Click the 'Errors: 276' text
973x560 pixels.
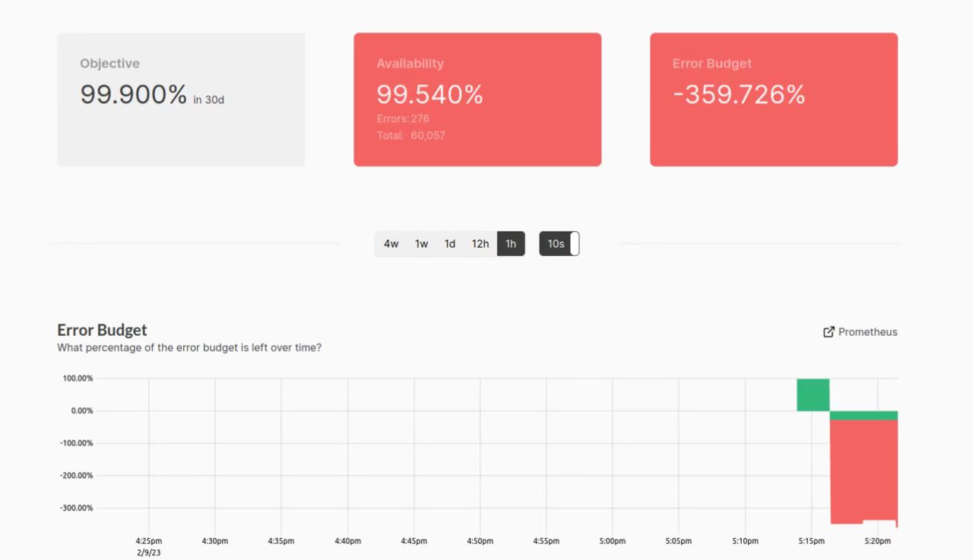(403, 119)
